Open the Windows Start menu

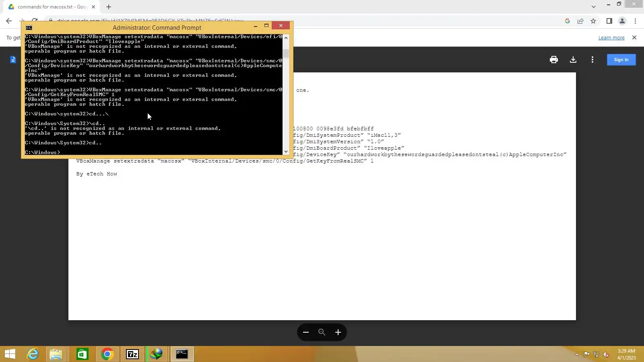10,354
